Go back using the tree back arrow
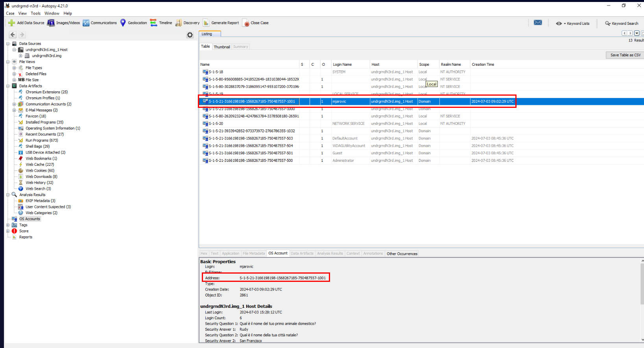644x348 pixels. click(x=13, y=35)
